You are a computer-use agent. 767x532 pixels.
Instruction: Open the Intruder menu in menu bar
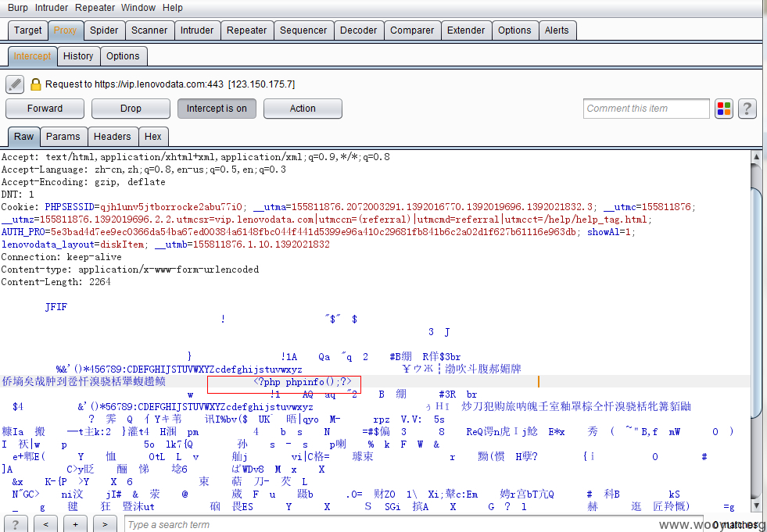point(52,8)
